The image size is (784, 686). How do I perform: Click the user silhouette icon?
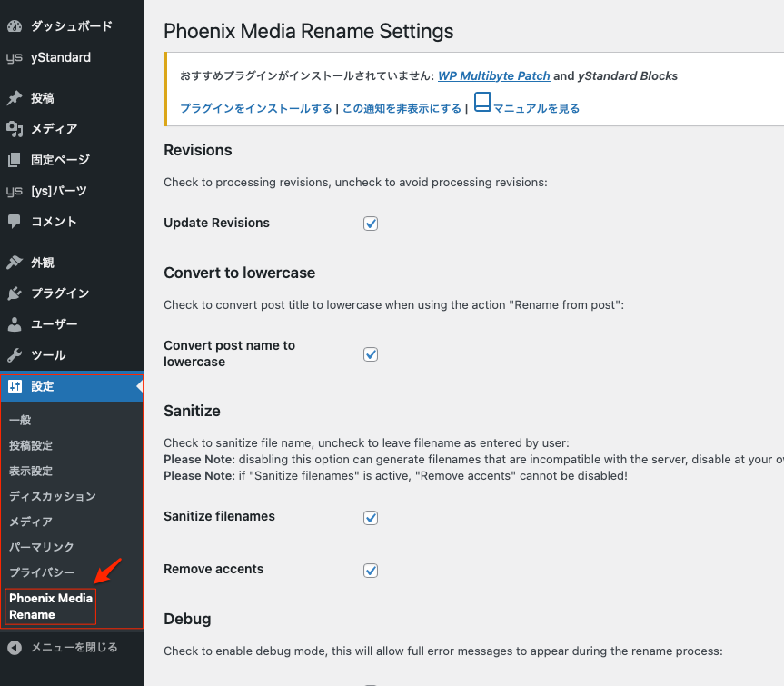point(15,324)
